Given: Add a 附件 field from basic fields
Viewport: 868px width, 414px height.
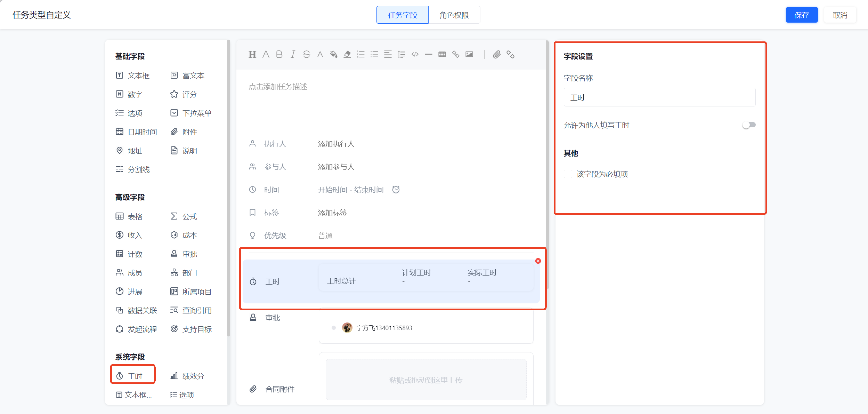Looking at the screenshot, I should (184, 132).
